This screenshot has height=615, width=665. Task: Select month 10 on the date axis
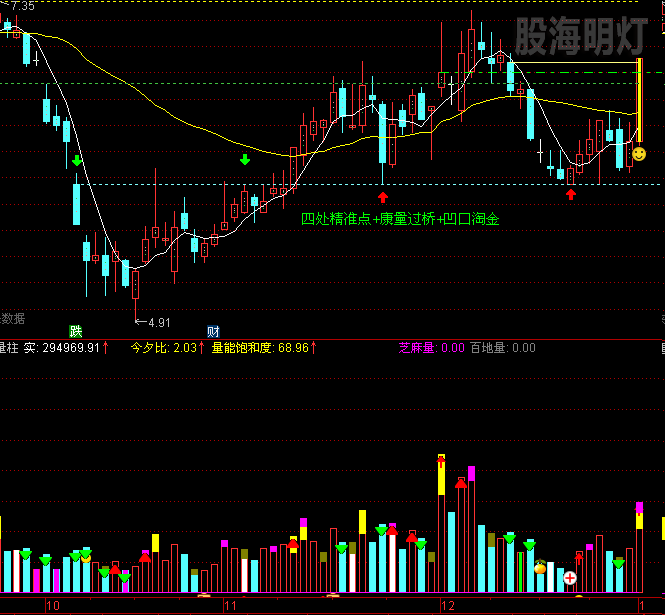tap(53, 606)
